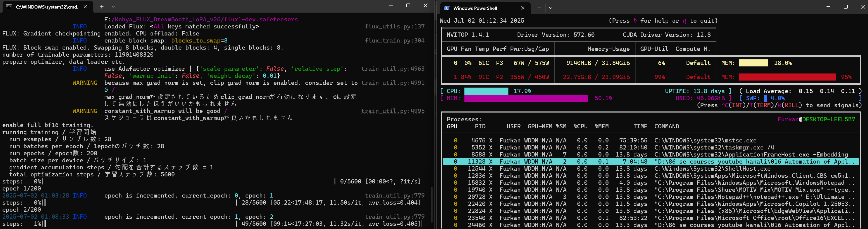
Task: Minimize the PowerShell terminal window
Action: [828, 7]
